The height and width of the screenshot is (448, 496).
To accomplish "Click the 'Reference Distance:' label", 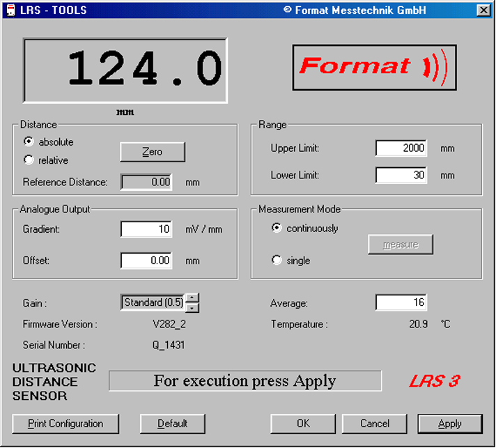I will [x=65, y=183].
